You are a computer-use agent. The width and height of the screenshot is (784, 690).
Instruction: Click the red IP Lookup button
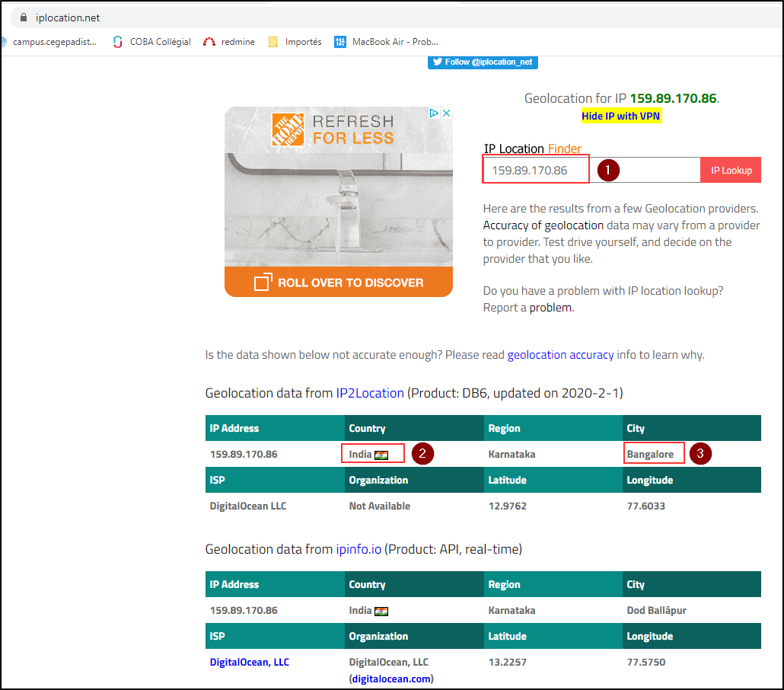pos(731,171)
